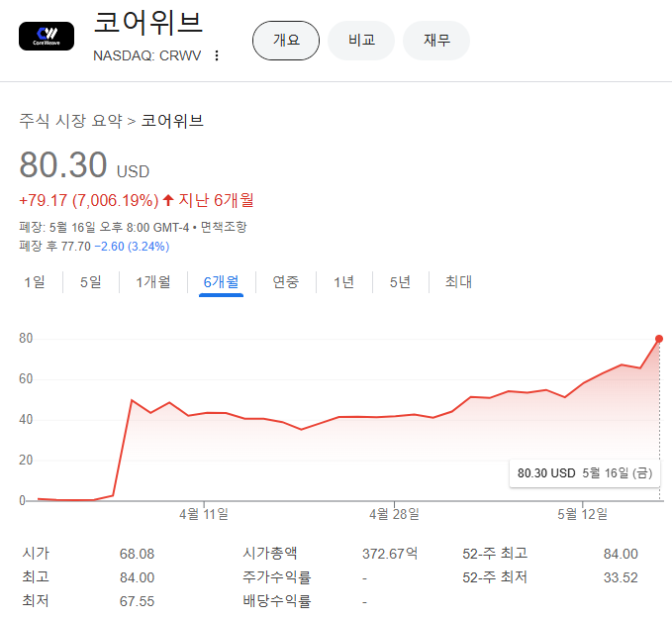
Task: Click the red end-point dot on the chart
Action: click(659, 339)
